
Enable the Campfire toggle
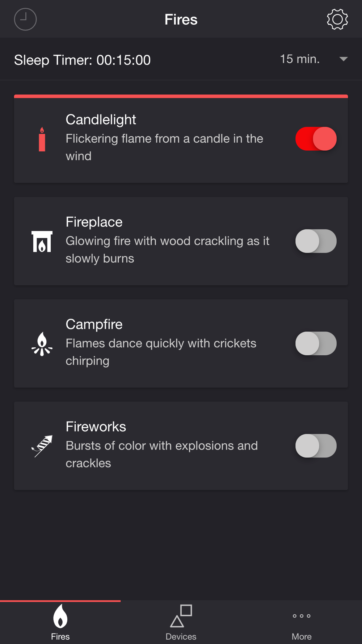coord(316,343)
